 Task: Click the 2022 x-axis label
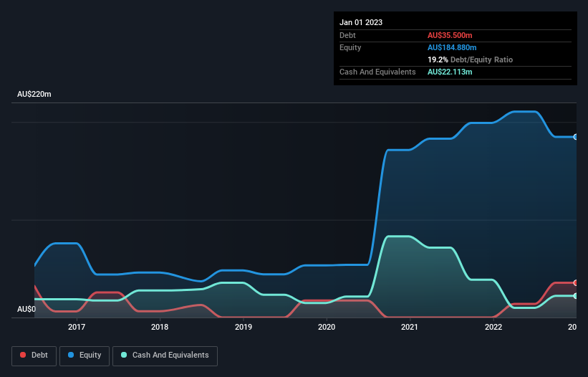(493, 327)
